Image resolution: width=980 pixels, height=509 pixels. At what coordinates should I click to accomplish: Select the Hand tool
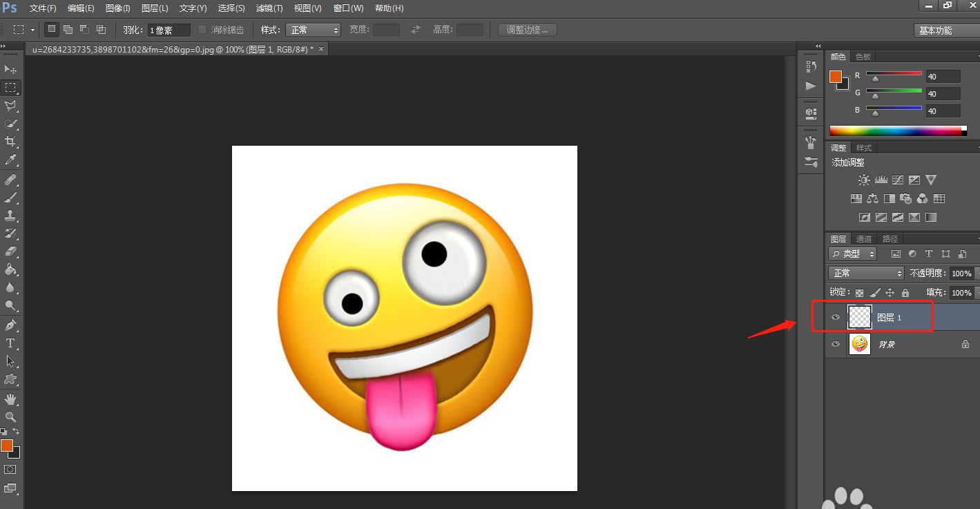click(x=10, y=398)
